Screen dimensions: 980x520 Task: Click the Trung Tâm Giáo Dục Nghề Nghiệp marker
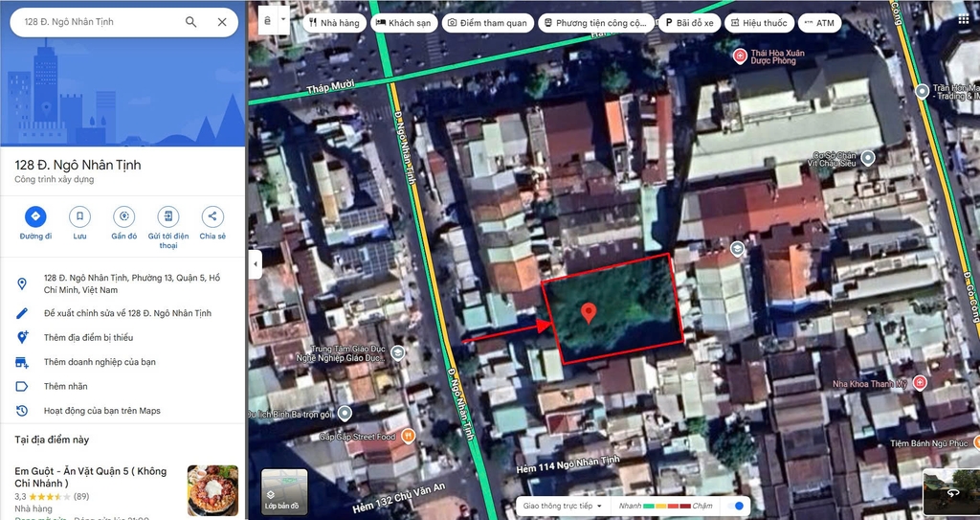coord(397,353)
